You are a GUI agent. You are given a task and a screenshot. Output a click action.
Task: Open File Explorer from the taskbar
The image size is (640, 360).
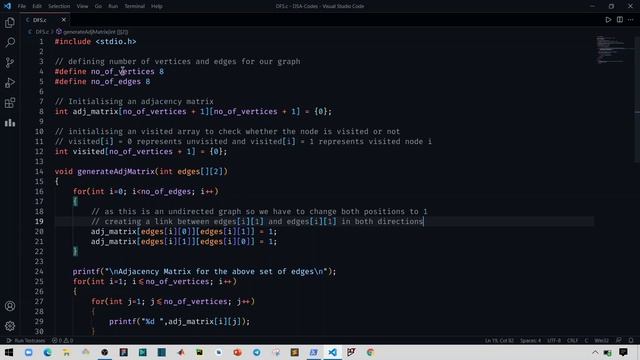click(x=66, y=352)
